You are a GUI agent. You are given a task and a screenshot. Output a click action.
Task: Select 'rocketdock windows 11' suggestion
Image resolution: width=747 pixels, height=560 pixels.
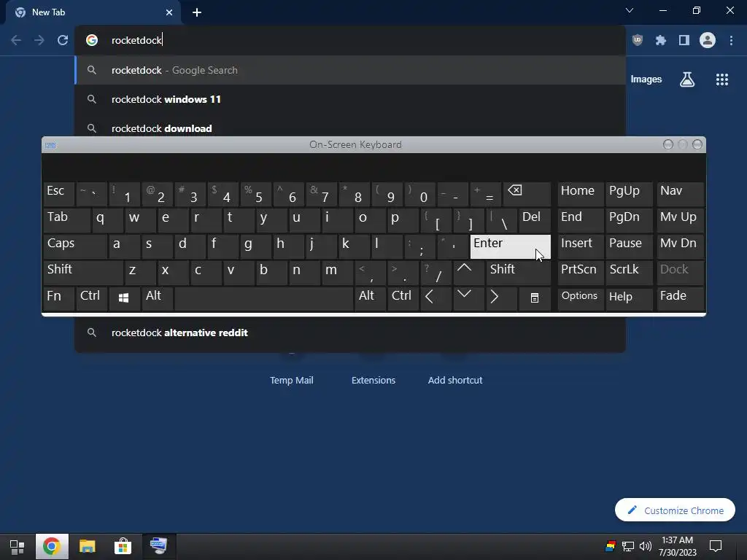(x=350, y=99)
